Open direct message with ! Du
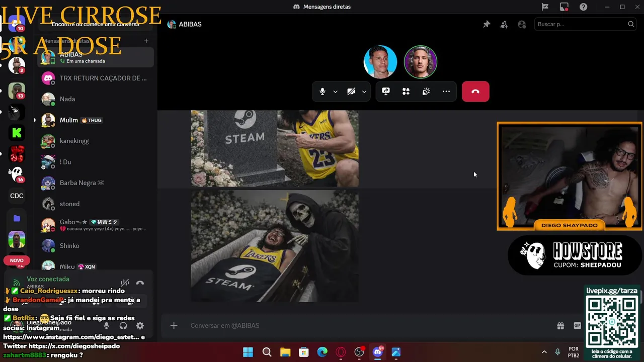Viewport: 644px width, 362px height. [96, 162]
